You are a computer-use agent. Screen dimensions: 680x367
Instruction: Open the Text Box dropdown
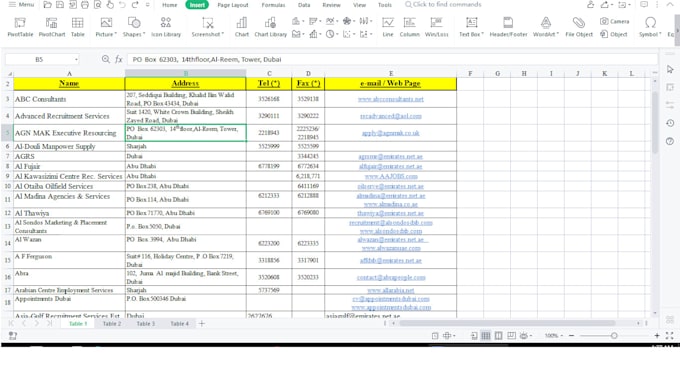[x=471, y=27]
